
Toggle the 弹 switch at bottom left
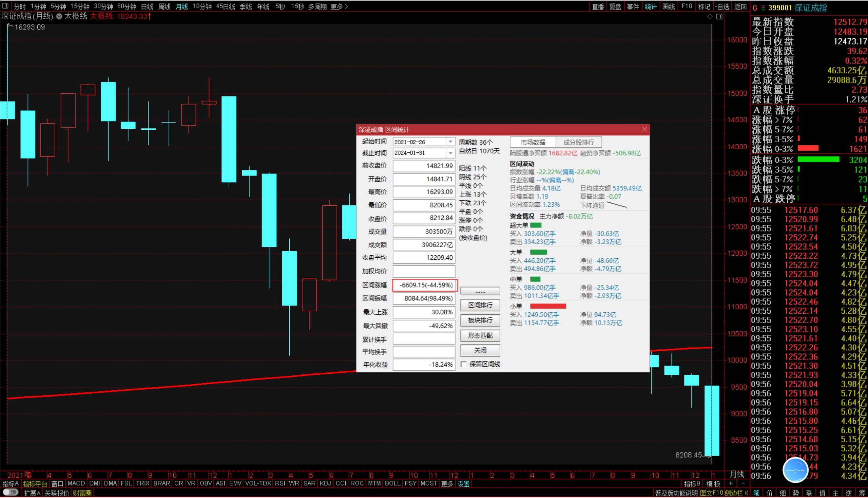click(10, 493)
